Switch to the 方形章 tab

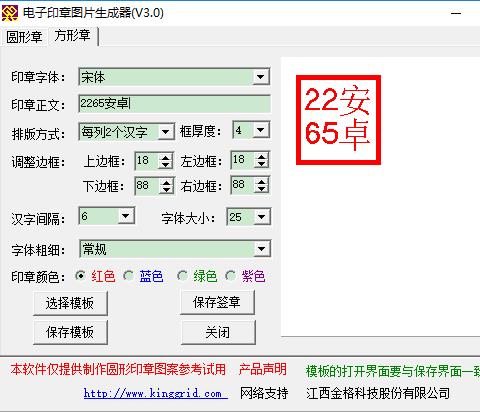point(73,35)
